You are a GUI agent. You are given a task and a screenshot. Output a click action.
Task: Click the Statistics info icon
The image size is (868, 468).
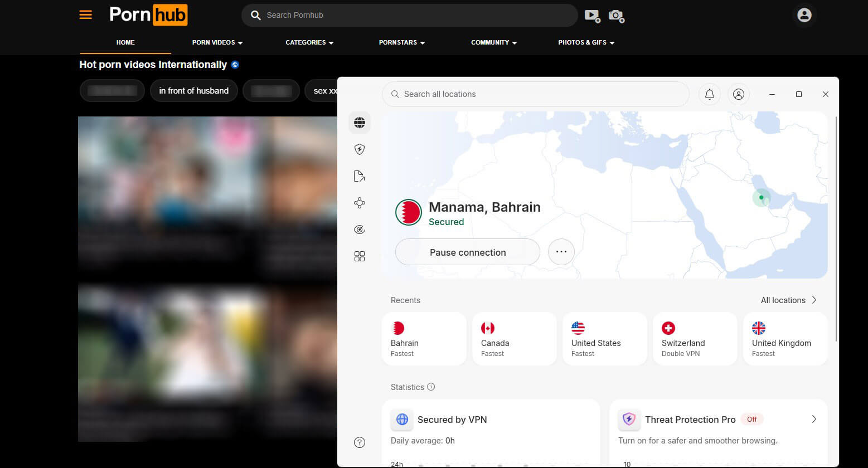tap(431, 387)
